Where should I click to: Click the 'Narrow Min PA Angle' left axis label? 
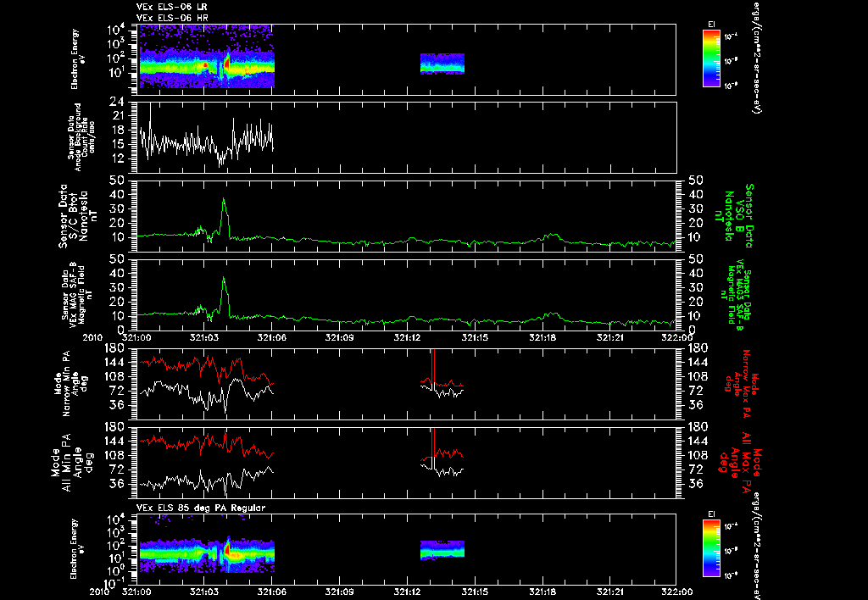pyautogui.click(x=70, y=383)
